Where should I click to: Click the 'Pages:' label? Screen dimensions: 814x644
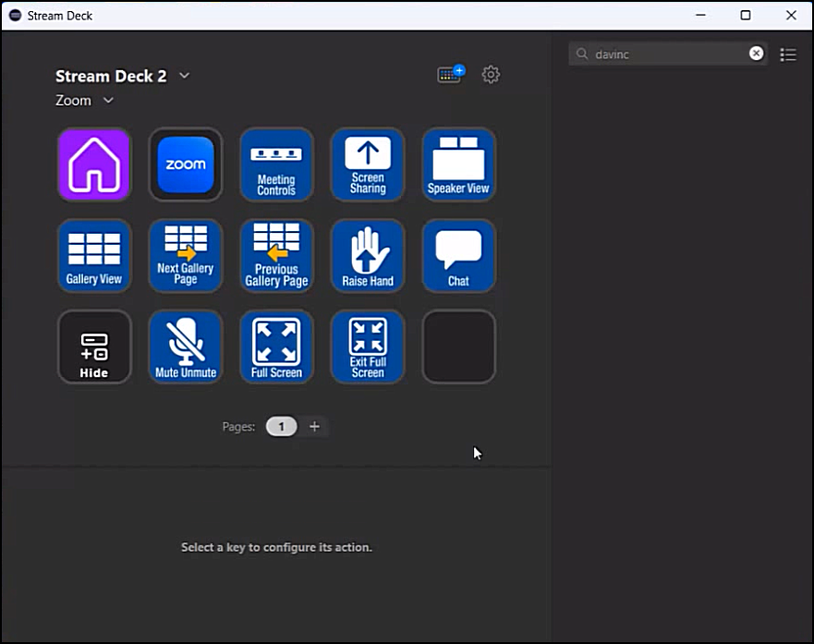point(238,427)
